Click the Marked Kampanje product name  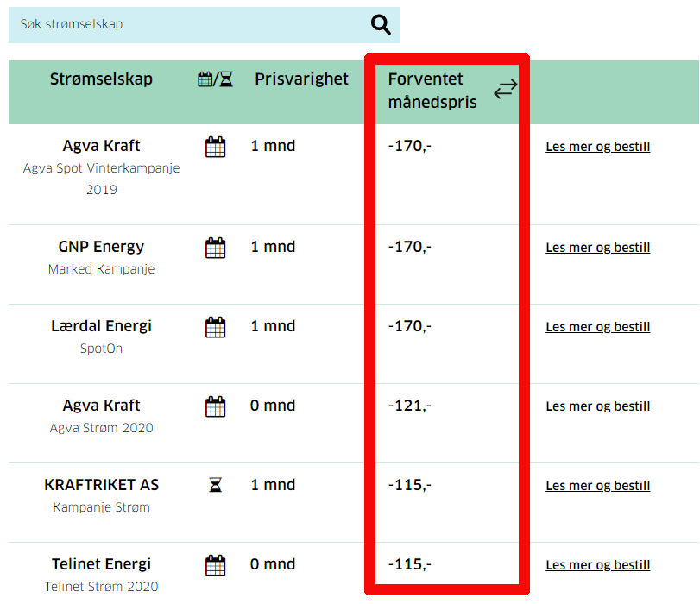(x=101, y=269)
